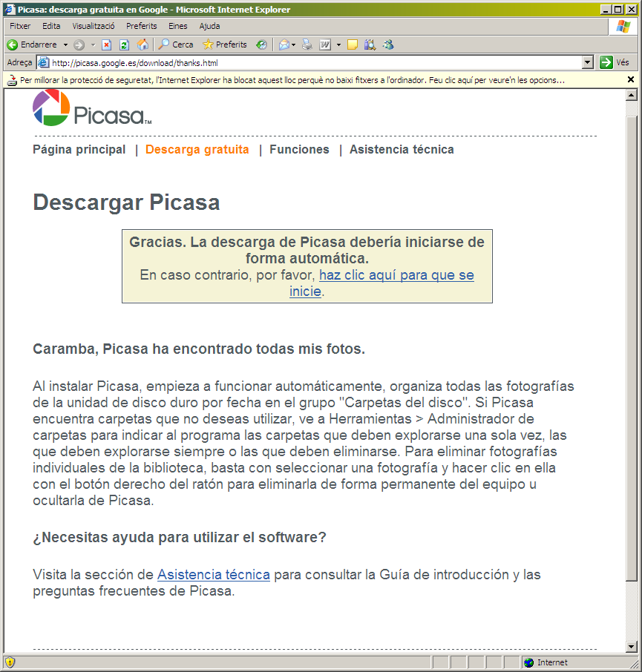Maximize the Internet Explorer window
Viewport: 642px width, 672px height.
coord(618,10)
